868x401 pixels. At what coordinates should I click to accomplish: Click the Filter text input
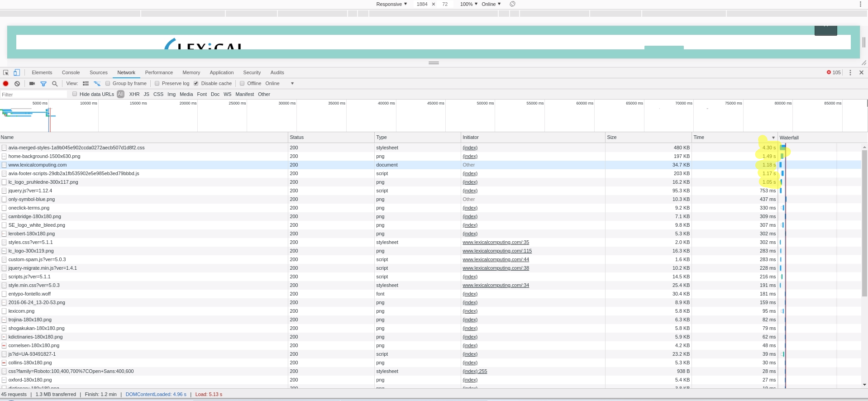click(34, 94)
